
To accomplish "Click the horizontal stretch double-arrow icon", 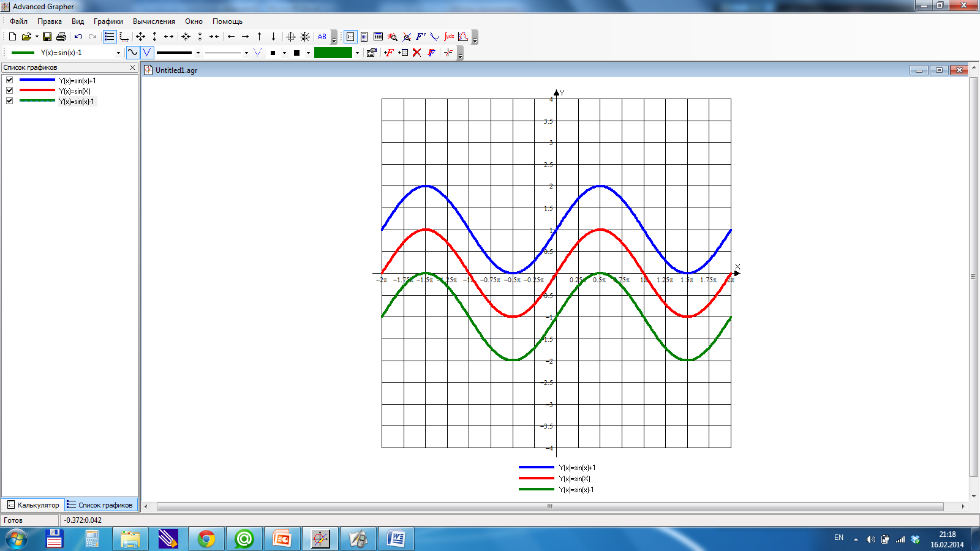I will (x=169, y=37).
